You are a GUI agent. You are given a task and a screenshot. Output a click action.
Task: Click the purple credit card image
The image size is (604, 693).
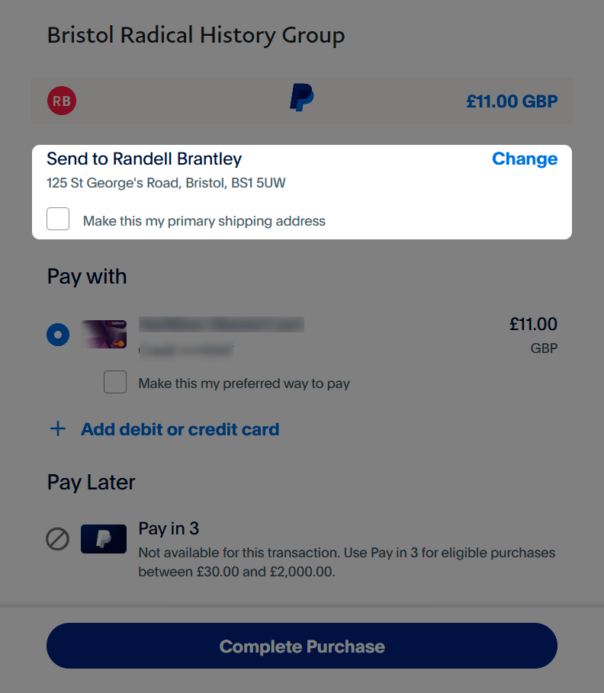[x=104, y=334]
